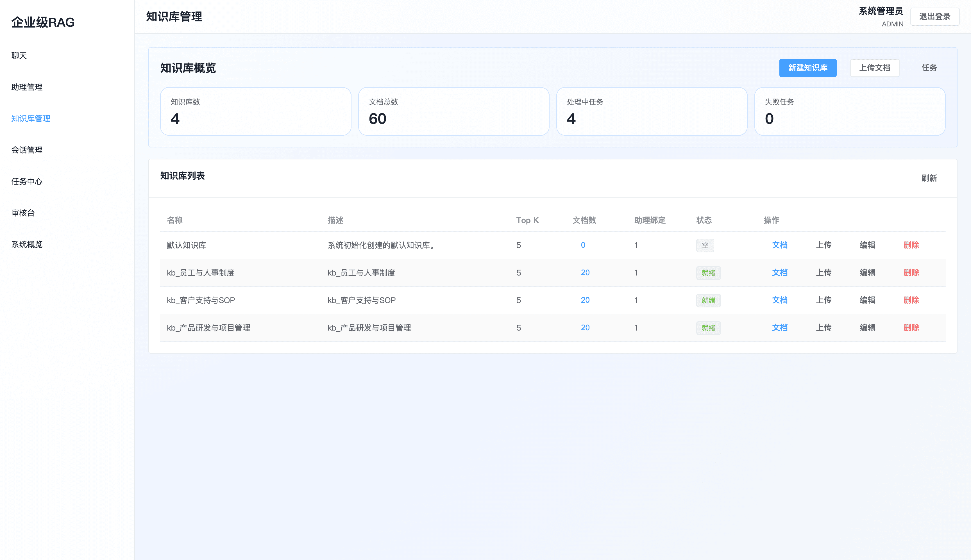Click the Top K column header
The width and height of the screenshot is (971, 560).
click(527, 220)
